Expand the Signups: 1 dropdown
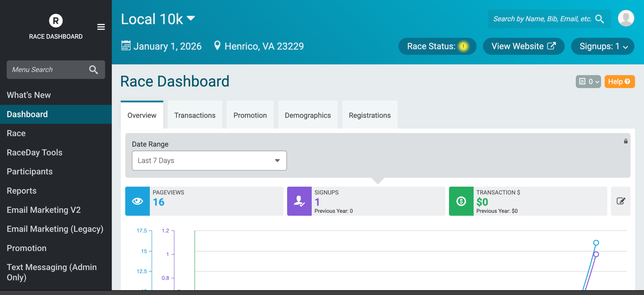644x295 pixels. pos(602,46)
